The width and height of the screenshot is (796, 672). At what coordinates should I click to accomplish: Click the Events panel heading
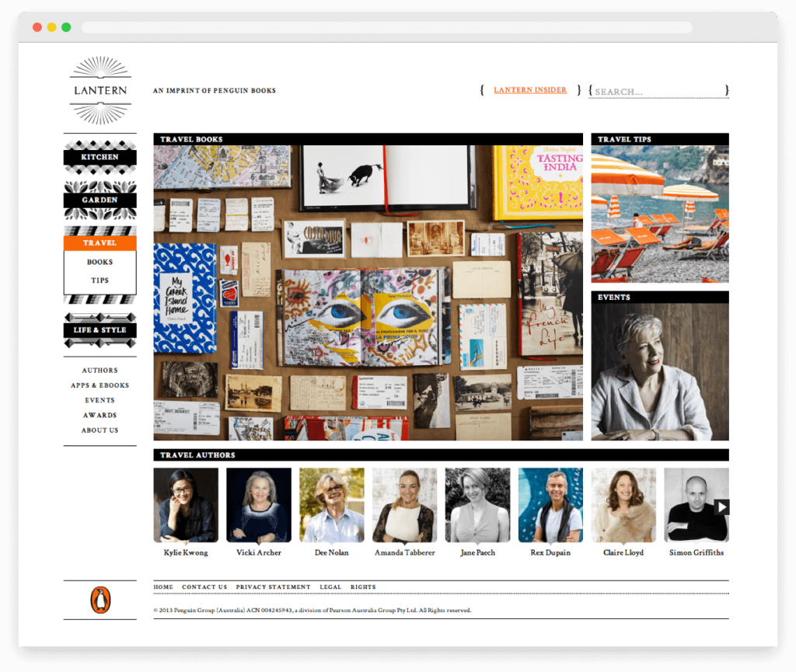pyautogui.click(x=614, y=298)
